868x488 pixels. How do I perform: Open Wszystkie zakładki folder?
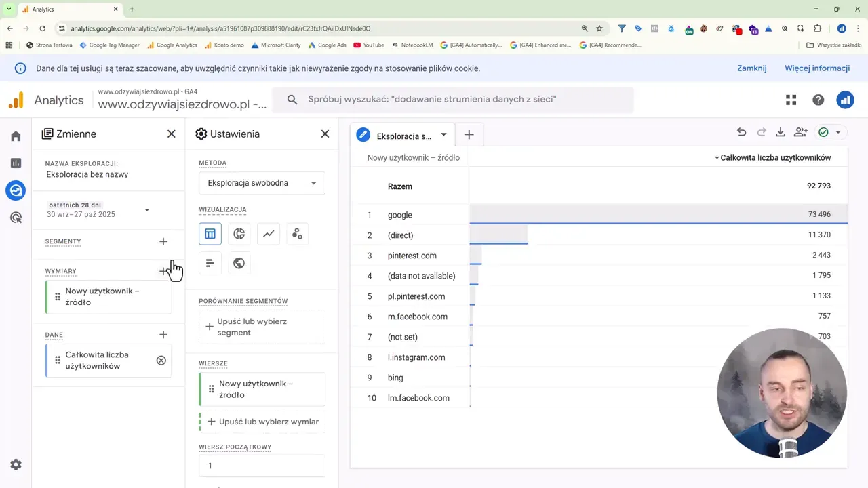coord(833,45)
